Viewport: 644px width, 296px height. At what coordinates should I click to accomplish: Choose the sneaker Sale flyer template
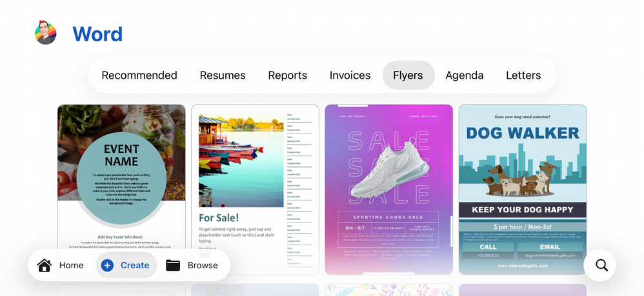[x=388, y=189]
